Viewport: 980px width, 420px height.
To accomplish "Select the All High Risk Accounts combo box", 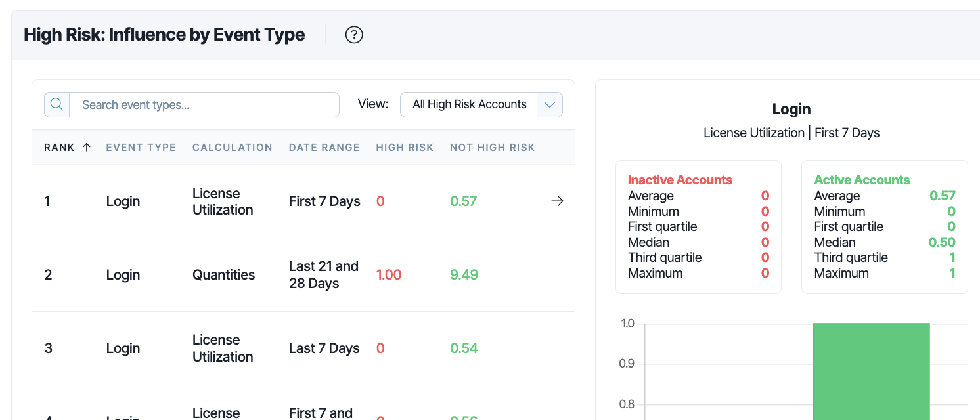I will click(x=481, y=104).
